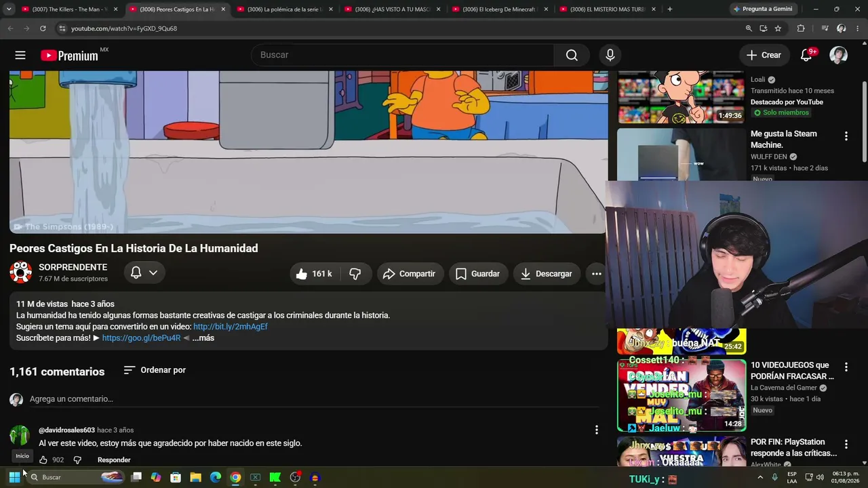Open Microsoft Store from the taskbar
The image size is (868, 488).
[x=176, y=477]
